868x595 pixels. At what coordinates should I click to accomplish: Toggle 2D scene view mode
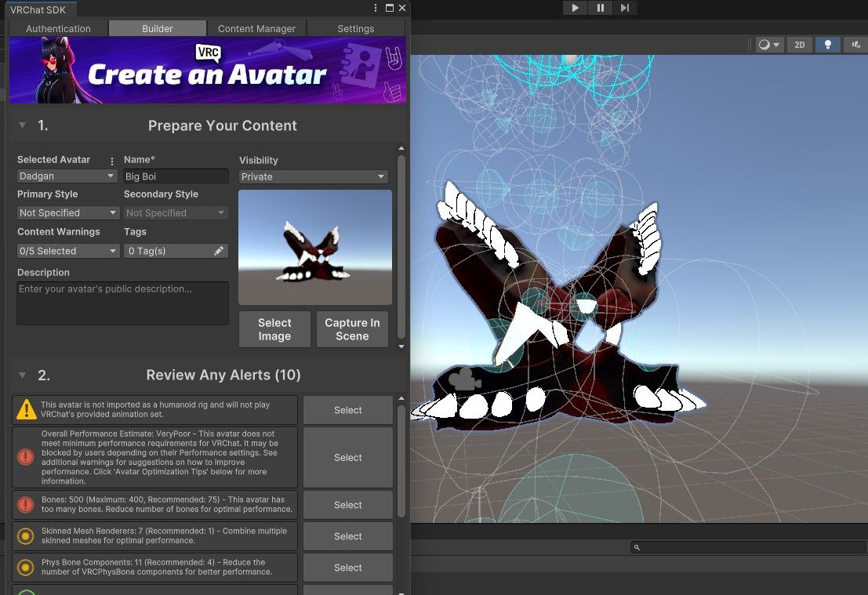pyautogui.click(x=799, y=45)
